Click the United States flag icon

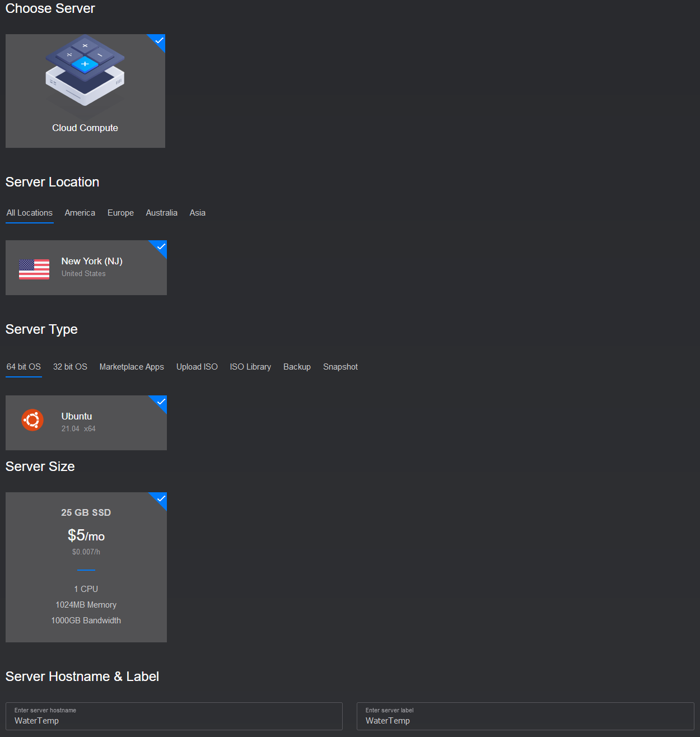(34, 269)
